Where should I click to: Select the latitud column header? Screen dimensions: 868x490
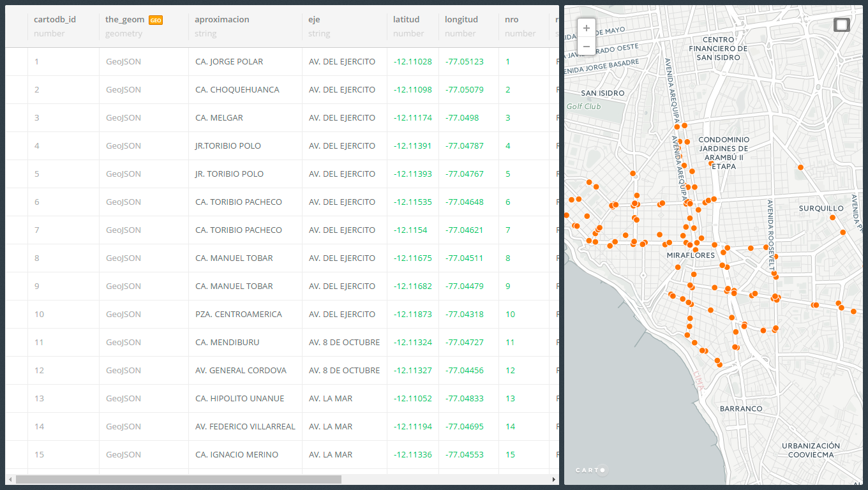point(407,19)
